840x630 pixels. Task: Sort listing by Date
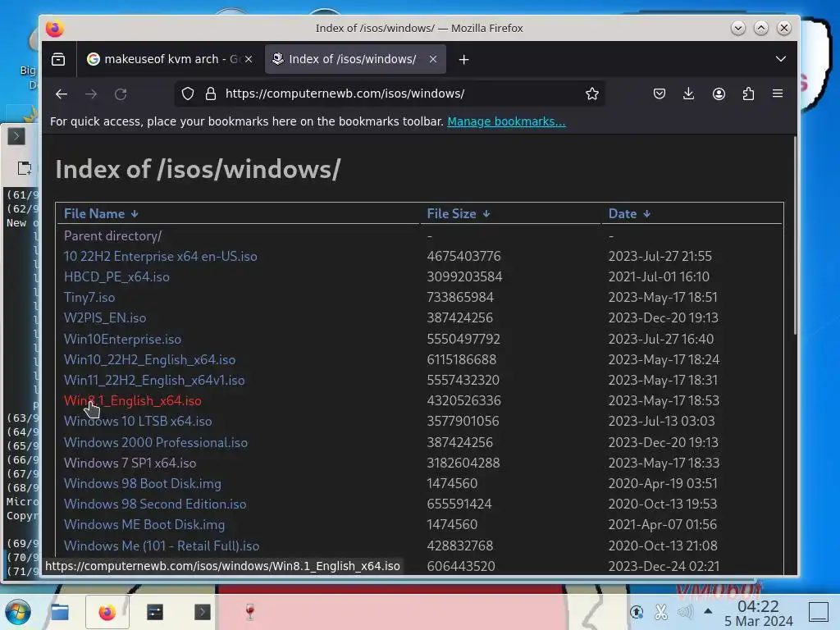[629, 214]
